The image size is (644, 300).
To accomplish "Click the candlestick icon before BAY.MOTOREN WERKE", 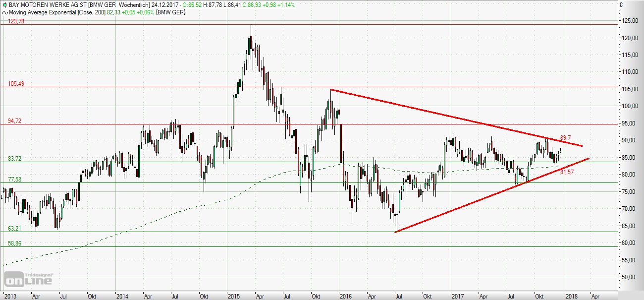I will tap(4, 4).
